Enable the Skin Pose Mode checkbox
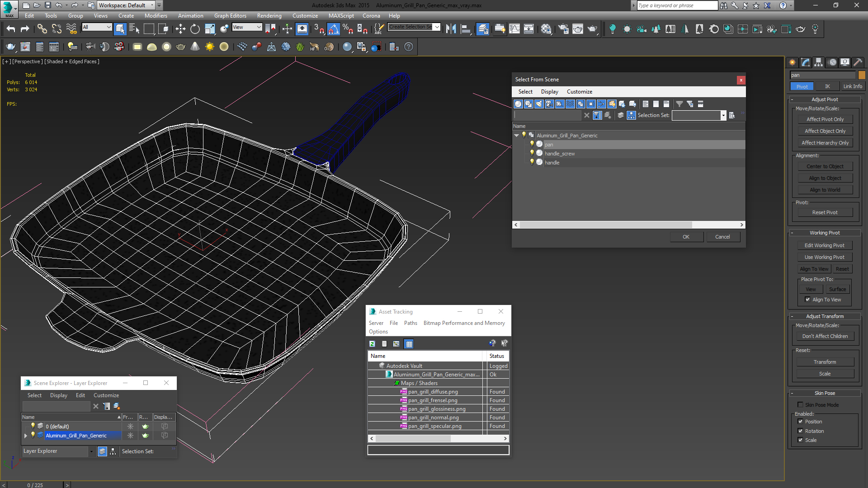Screen dimensions: 868x488 (x=800, y=405)
